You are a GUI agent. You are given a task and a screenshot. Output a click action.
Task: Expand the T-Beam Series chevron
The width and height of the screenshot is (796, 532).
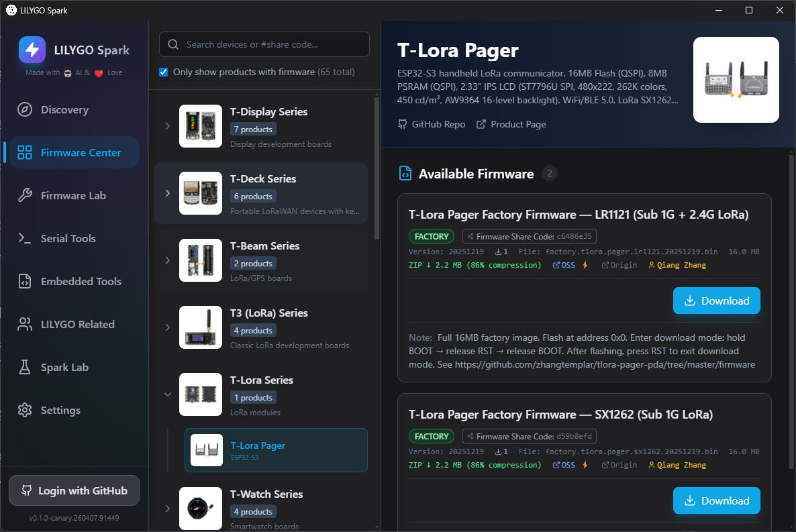pyautogui.click(x=168, y=260)
